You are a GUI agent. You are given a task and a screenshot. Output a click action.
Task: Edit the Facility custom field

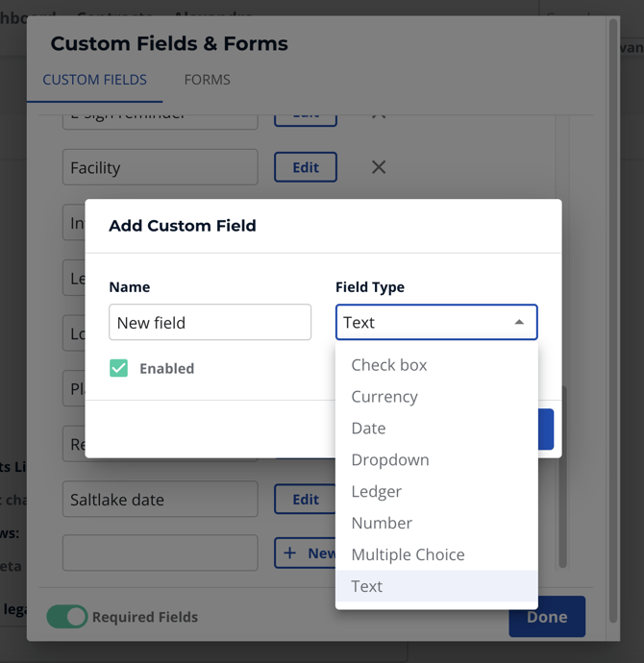tap(306, 167)
